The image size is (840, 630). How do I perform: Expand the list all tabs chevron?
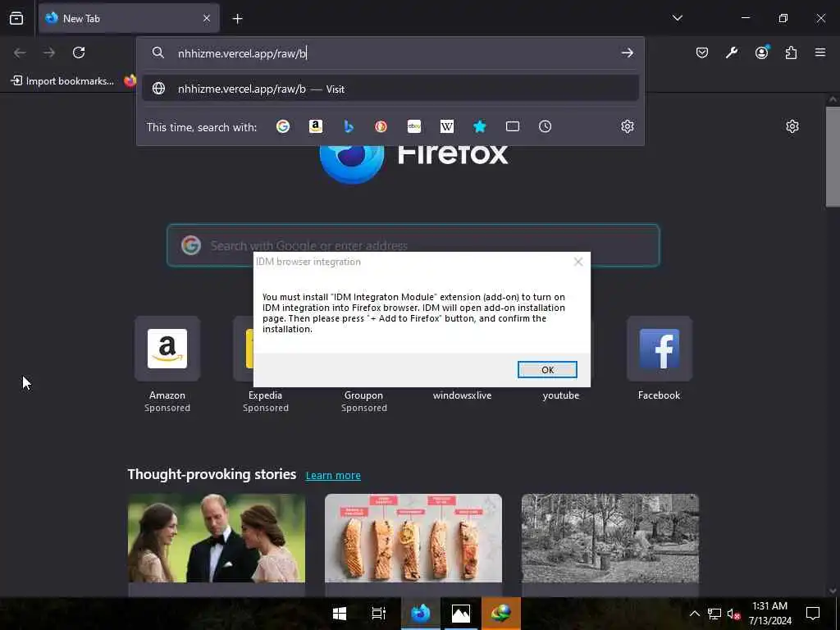[x=678, y=18]
